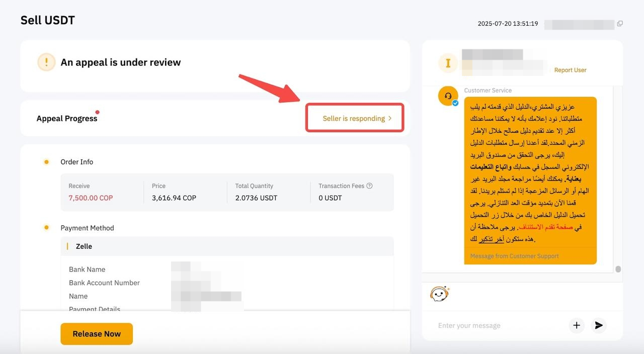Click the blue verified badge on Customer Service

[x=455, y=103]
